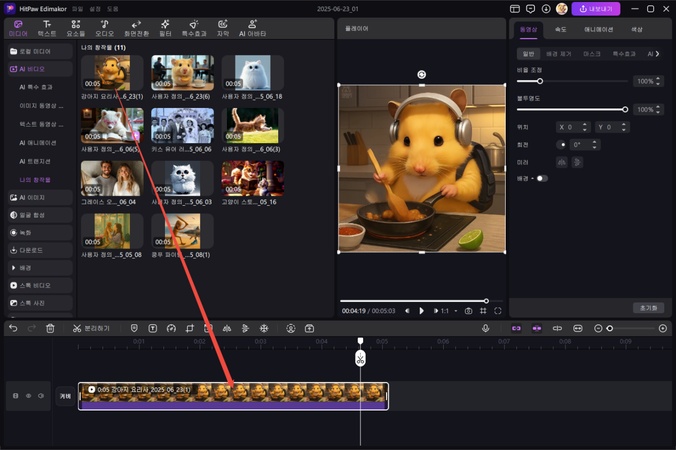The image size is (676, 450).
Task: Click the AI portrait icon in timeline toolbar
Action: (291, 328)
